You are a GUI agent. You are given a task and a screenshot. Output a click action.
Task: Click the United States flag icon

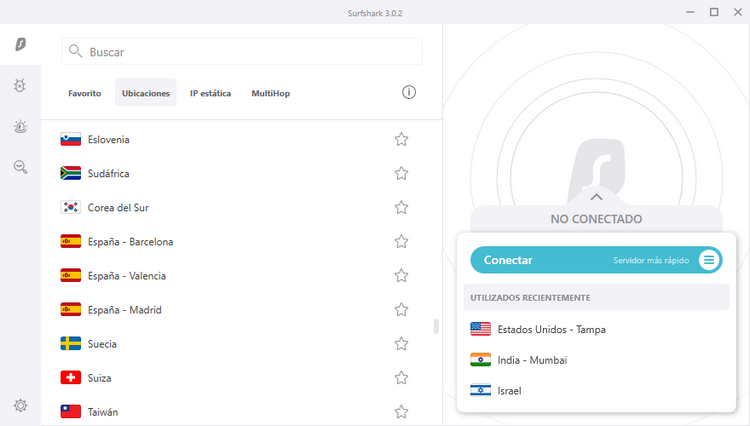(480, 329)
